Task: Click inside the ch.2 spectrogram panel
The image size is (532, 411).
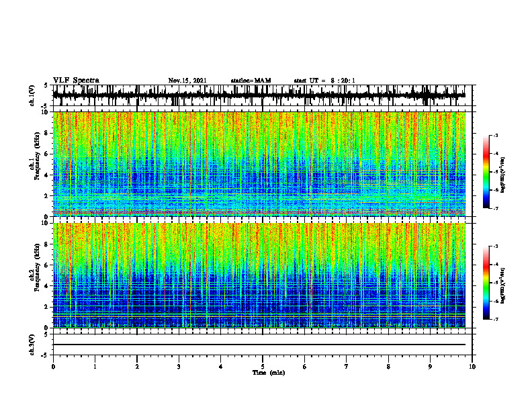Action: pos(259,275)
